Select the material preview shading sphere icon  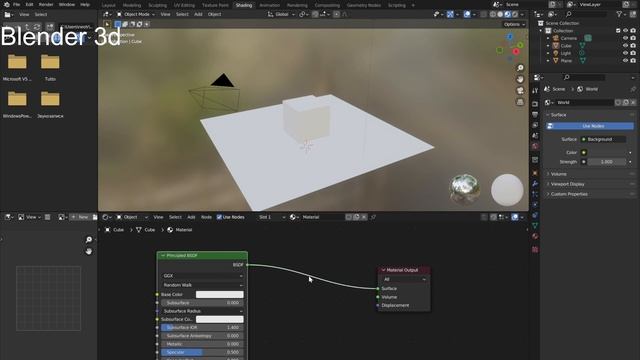click(x=507, y=14)
